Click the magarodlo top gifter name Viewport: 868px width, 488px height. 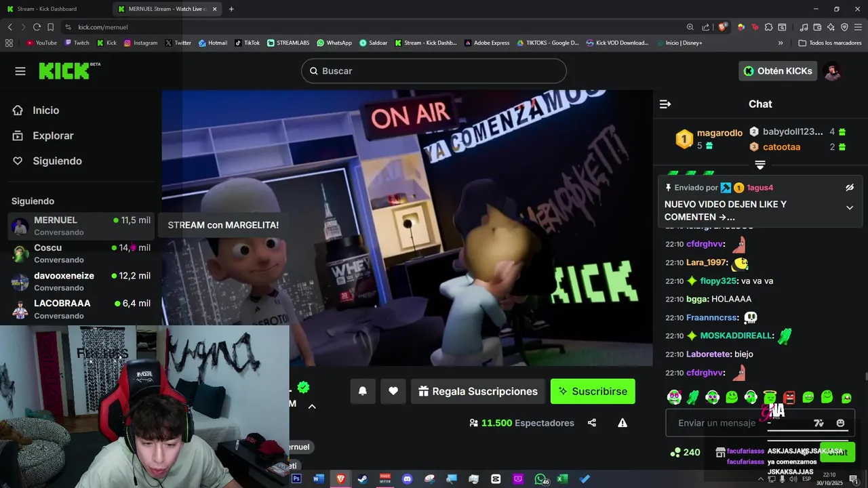719,133
